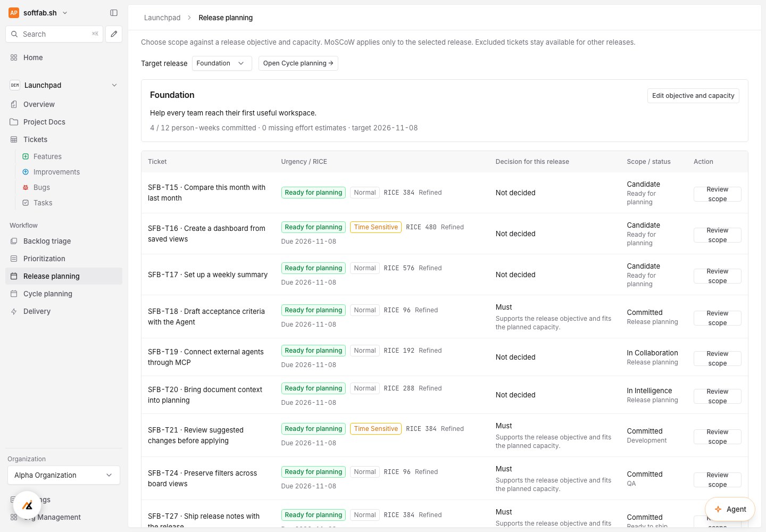This screenshot has width=766, height=532.
Task: Open the Bugs ticket list
Action: coord(41,187)
